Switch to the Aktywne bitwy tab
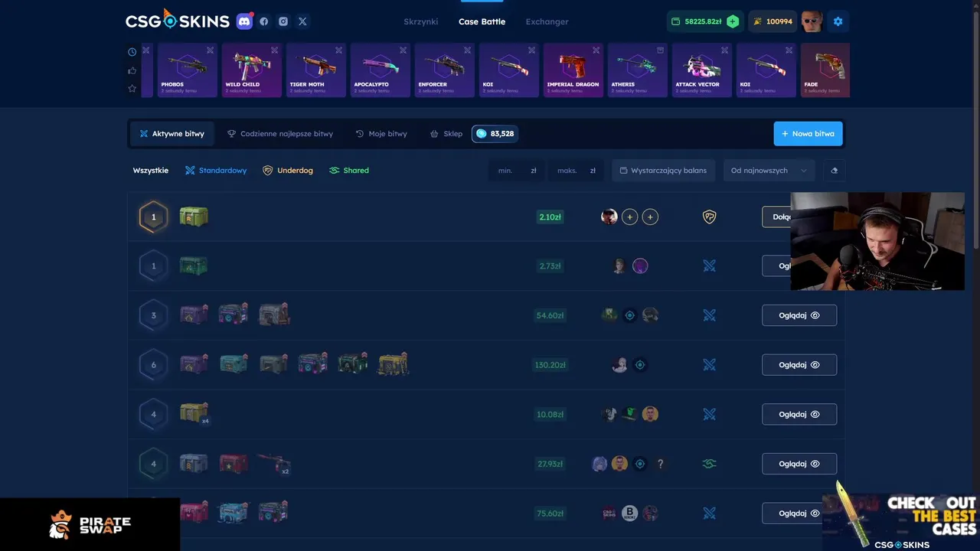Screen dimensions: 980x551 (172, 133)
